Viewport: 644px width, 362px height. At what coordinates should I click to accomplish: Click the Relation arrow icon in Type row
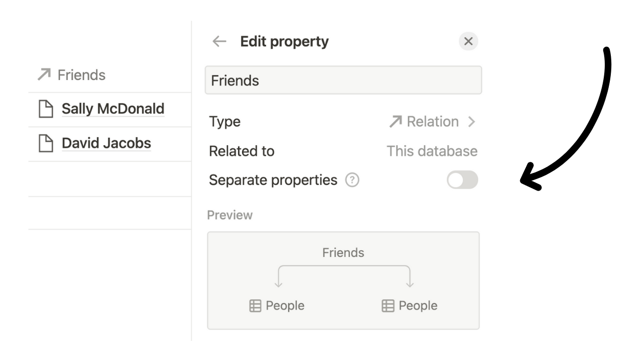(396, 122)
